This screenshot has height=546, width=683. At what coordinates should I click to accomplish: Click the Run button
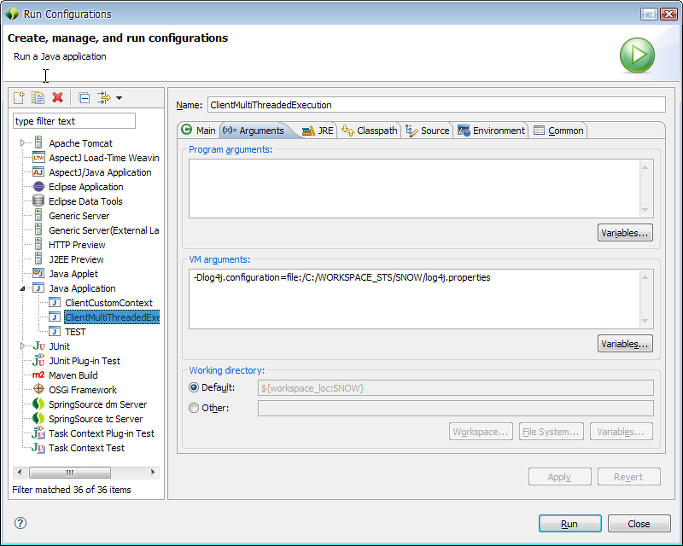click(x=570, y=523)
